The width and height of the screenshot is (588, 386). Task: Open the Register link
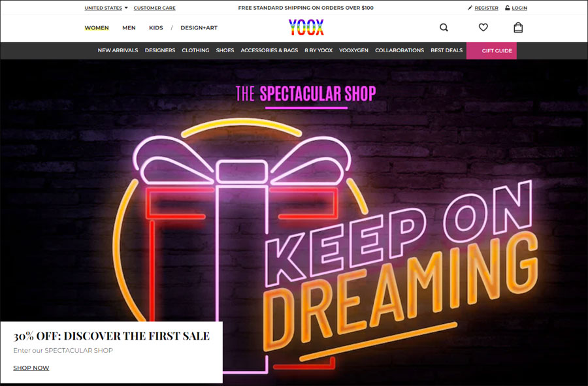486,8
